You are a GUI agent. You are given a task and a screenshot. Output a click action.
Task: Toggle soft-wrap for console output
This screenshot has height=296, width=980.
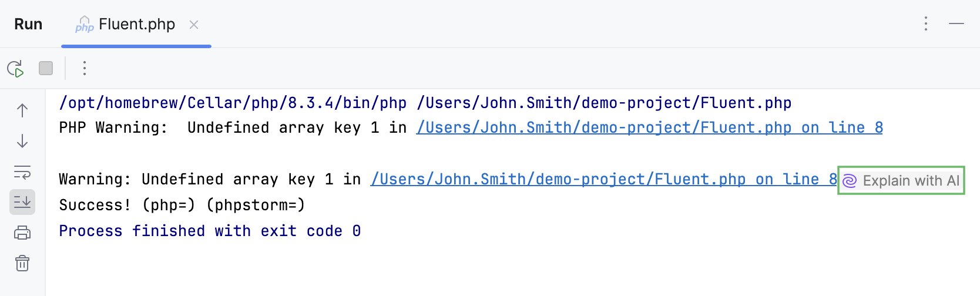click(x=22, y=172)
